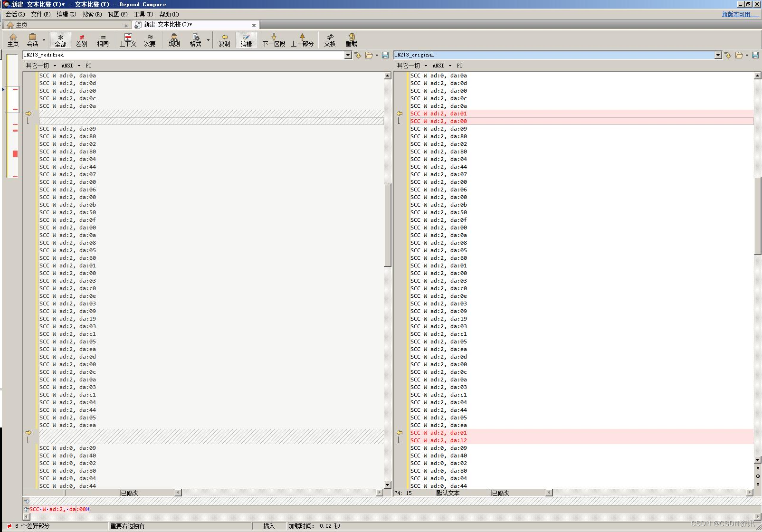
Task: Click the right-arrow icon in the line detail panel
Action: click(x=27, y=501)
